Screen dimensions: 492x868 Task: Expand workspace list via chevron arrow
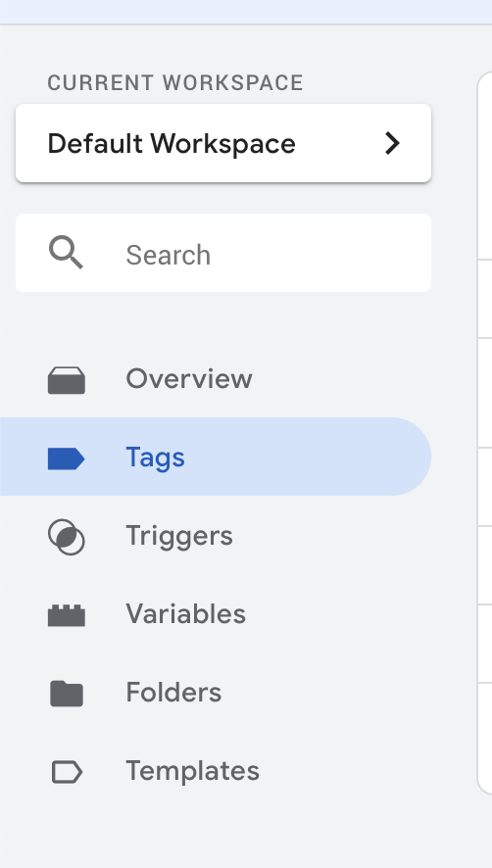392,143
